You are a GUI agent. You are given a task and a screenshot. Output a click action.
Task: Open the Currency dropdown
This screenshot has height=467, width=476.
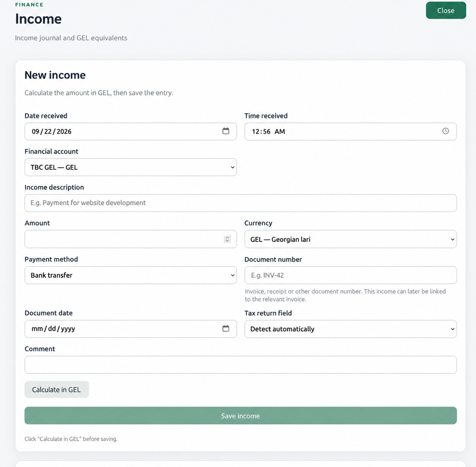click(350, 239)
